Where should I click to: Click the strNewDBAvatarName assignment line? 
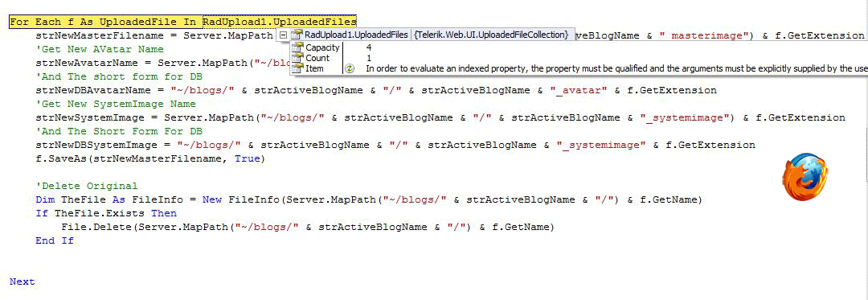pyautogui.click(x=376, y=90)
